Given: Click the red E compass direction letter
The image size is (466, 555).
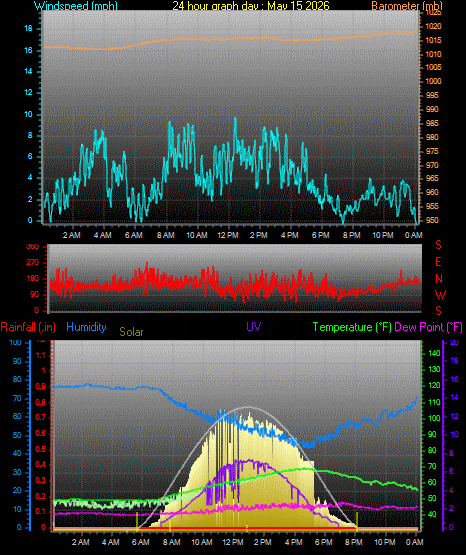Looking at the screenshot, I should [438, 262].
